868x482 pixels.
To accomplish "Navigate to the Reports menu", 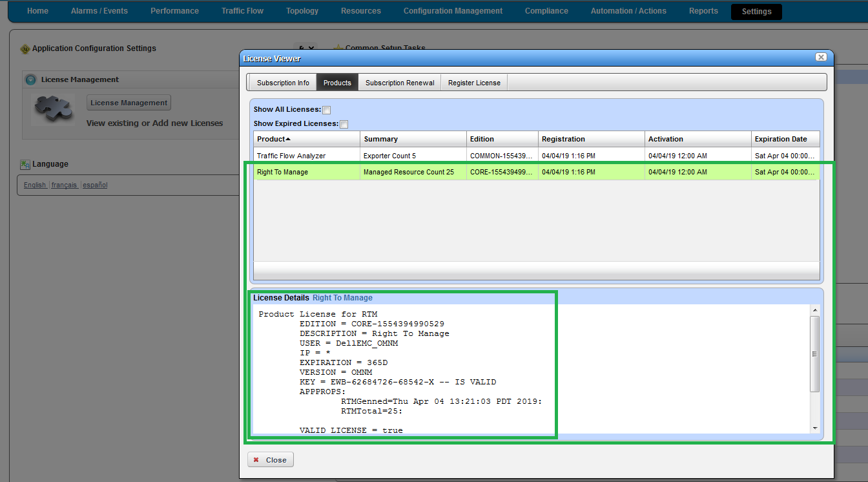I will click(703, 10).
